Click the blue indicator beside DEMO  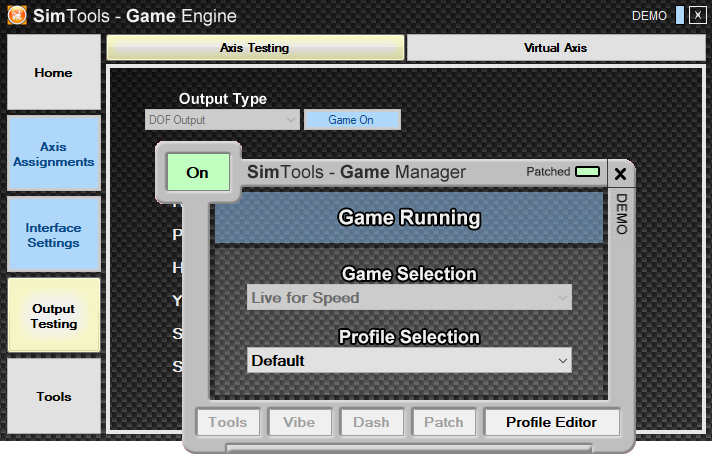click(680, 15)
